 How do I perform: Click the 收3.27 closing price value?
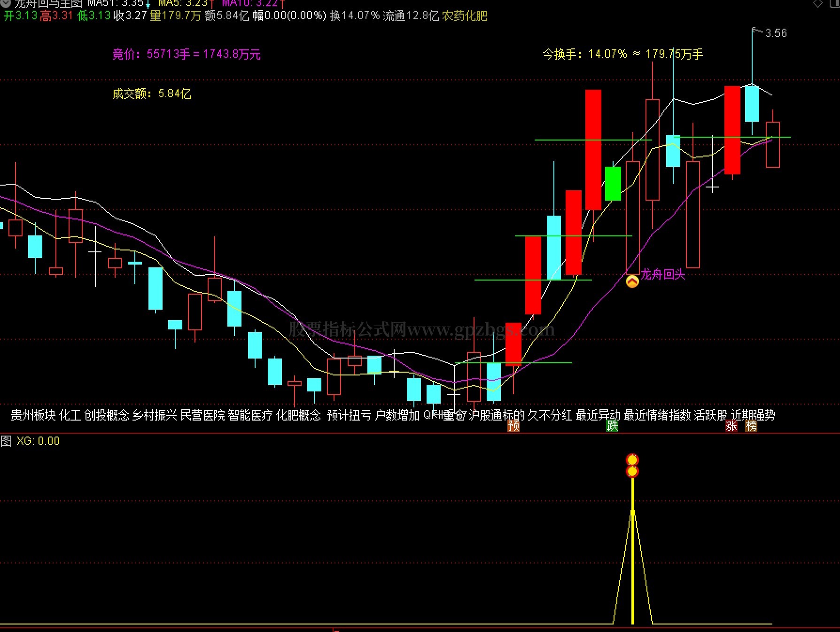(x=130, y=16)
